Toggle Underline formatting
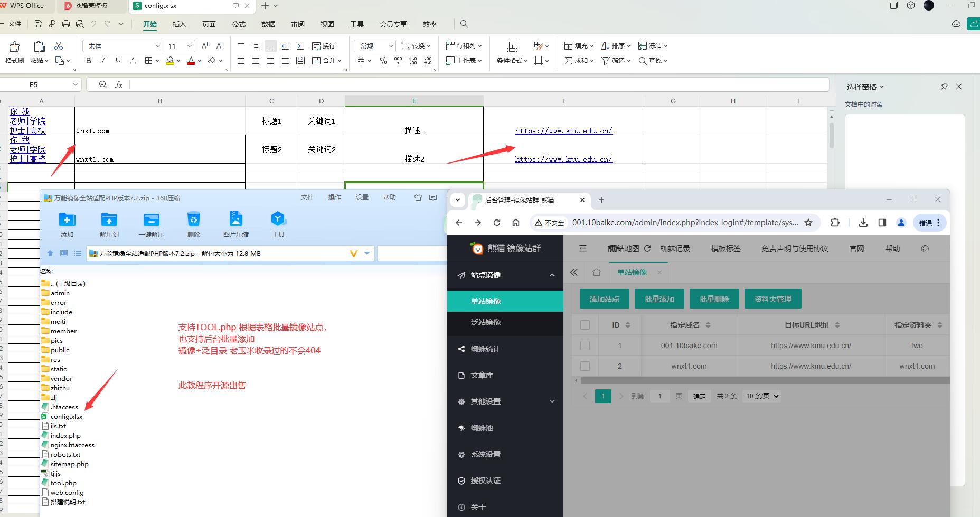 click(118, 61)
